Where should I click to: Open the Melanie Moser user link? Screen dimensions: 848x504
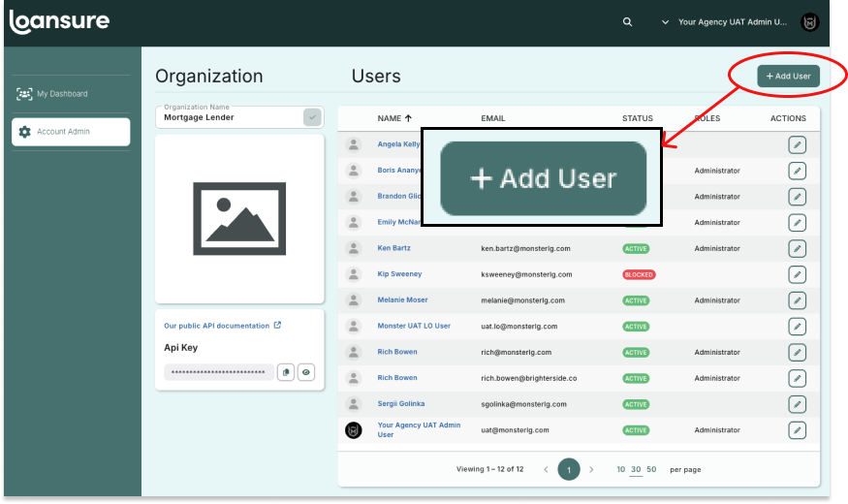click(x=402, y=300)
